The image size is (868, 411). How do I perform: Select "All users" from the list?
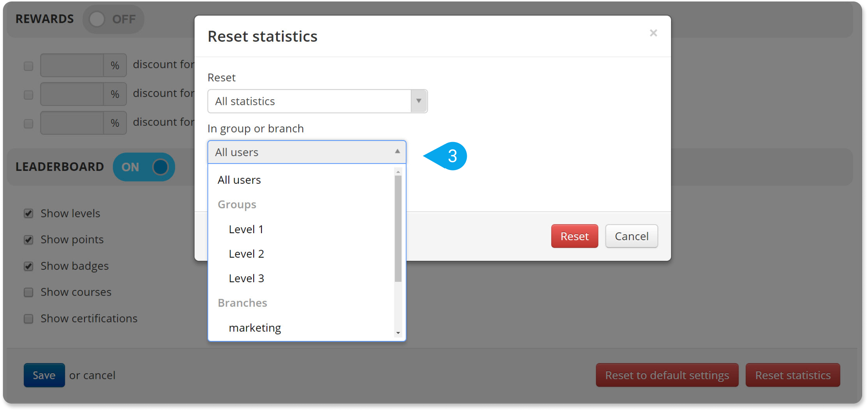(239, 180)
